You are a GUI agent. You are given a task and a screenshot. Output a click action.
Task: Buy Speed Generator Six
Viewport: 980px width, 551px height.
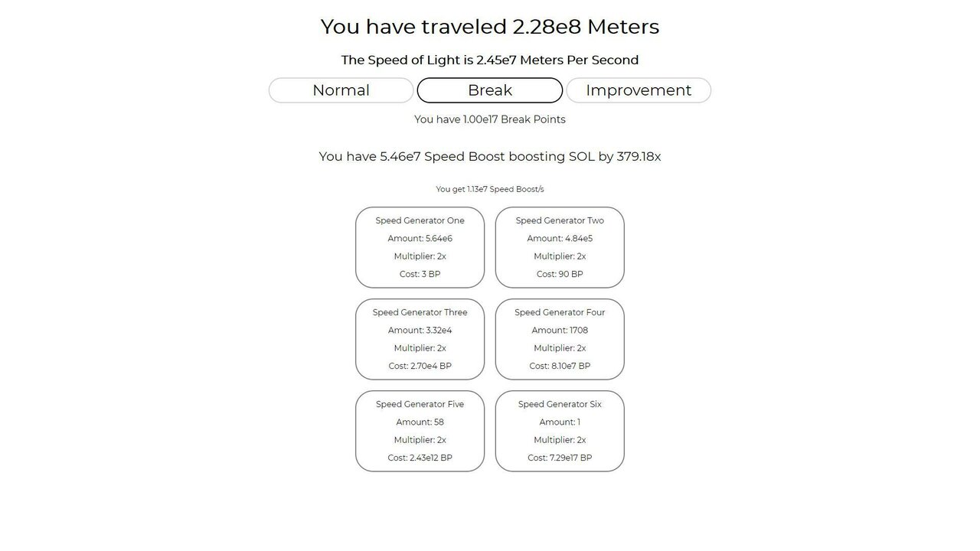click(x=560, y=431)
